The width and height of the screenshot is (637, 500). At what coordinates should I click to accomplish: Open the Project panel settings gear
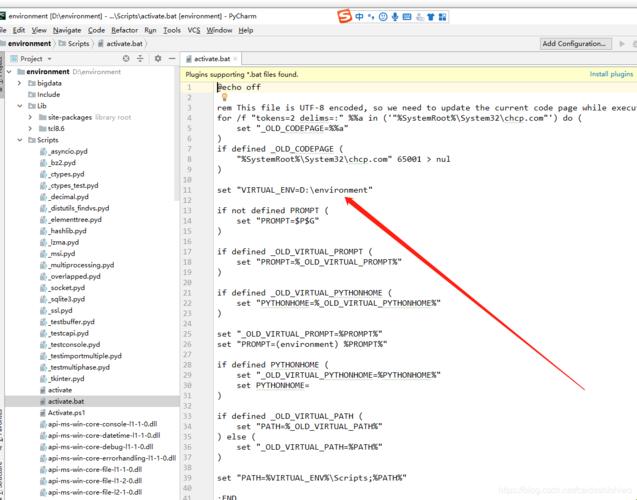(x=158, y=58)
